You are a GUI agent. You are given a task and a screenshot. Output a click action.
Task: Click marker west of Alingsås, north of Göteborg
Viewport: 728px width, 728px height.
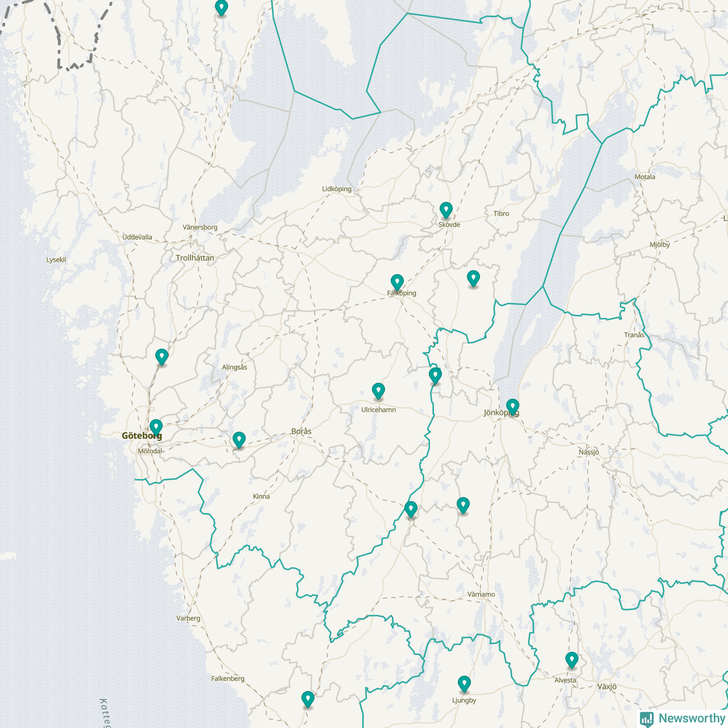162,357
